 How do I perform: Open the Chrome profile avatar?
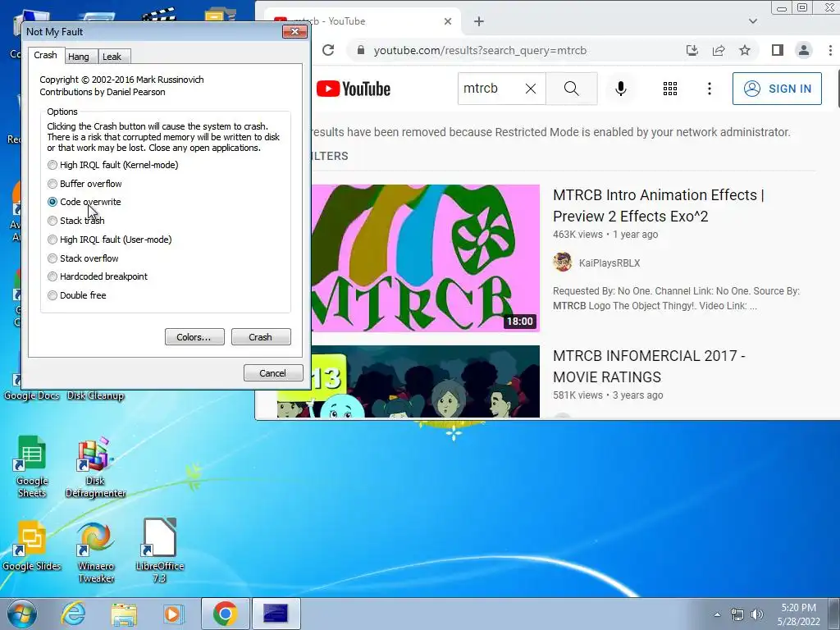point(804,50)
